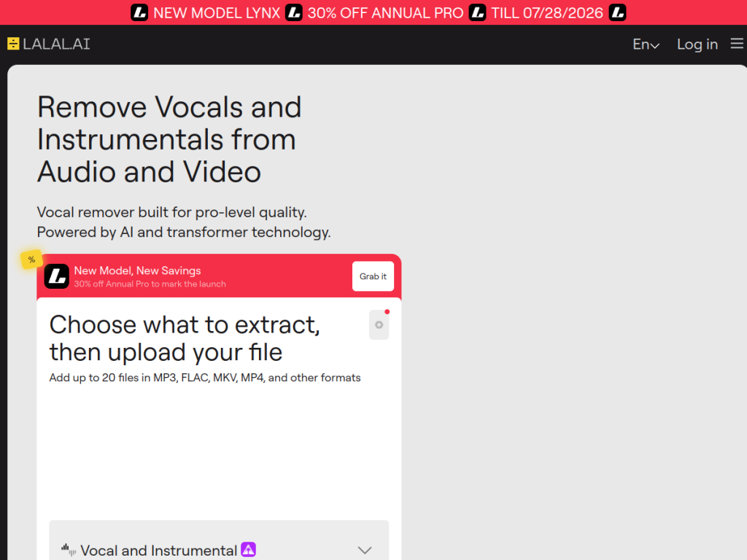
Task: Click the 'NEW MODEL LYNX' banner text
Action: [x=217, y=13]
